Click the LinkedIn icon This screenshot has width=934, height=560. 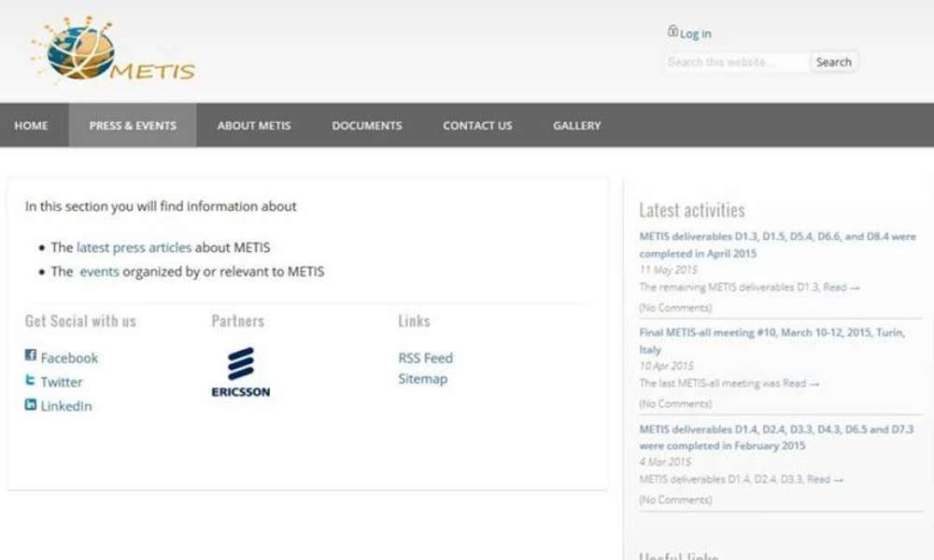[x=31, y=405]
